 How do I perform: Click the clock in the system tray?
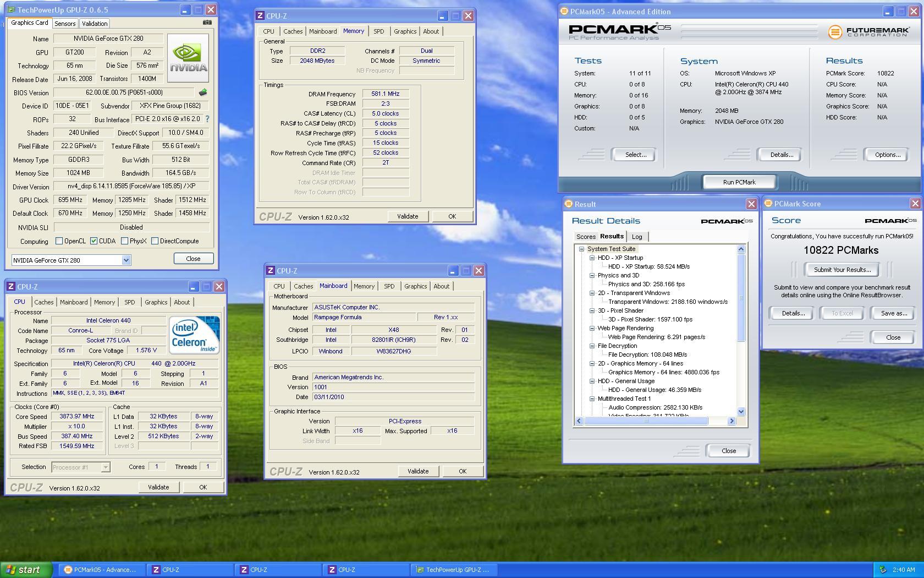tap(904, 570)
